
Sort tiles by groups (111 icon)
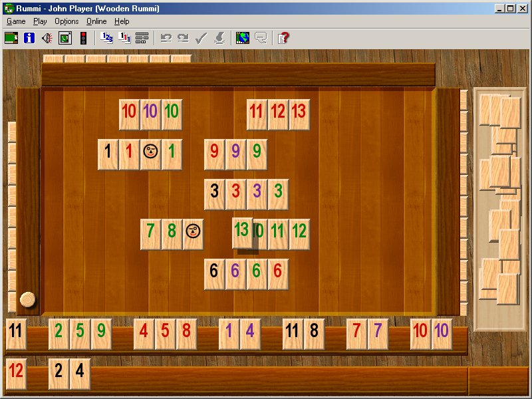pos(124,38)
